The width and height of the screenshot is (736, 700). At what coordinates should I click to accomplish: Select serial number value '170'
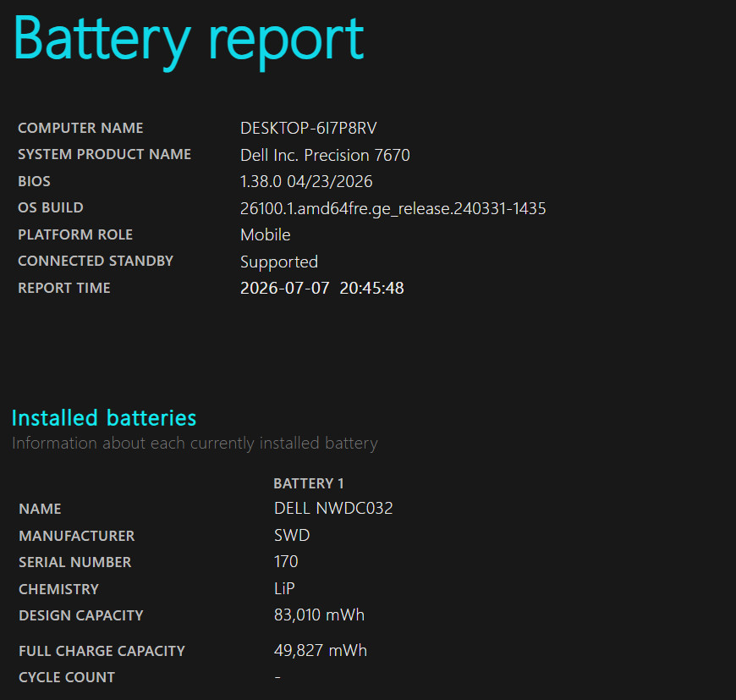pos(286,561)
